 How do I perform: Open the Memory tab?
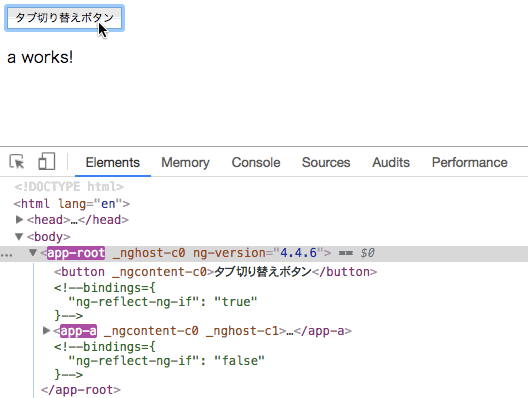pos(185,163)
